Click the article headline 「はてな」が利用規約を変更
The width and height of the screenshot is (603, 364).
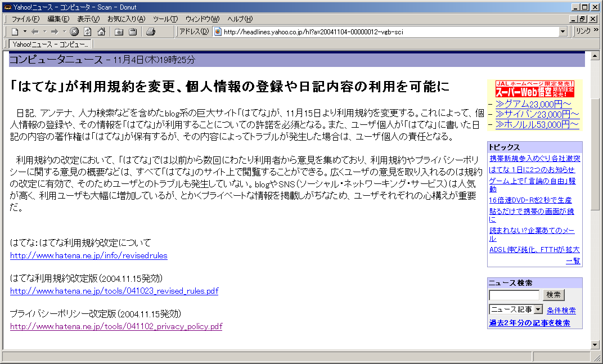click(x=229, y=87)
